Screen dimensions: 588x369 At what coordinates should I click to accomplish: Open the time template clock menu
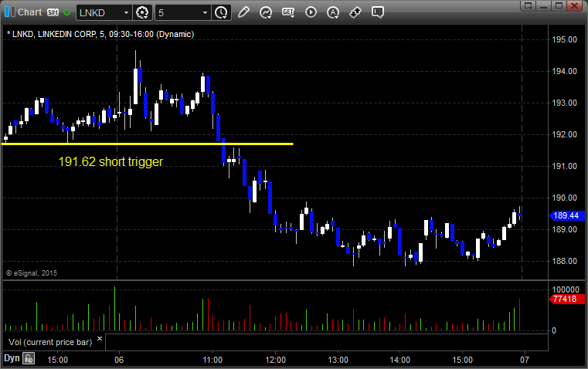pos(221,12)
